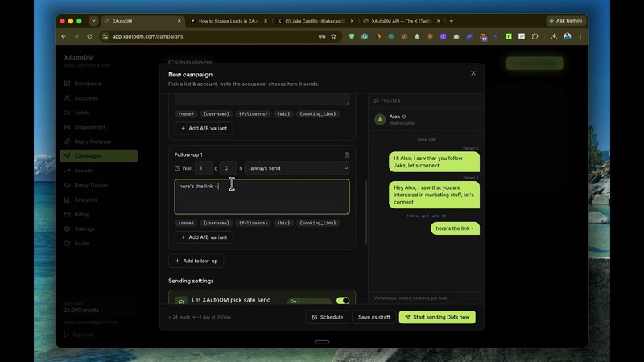
Task: Insert {name} tag in initial message
Action: point(186,113)
